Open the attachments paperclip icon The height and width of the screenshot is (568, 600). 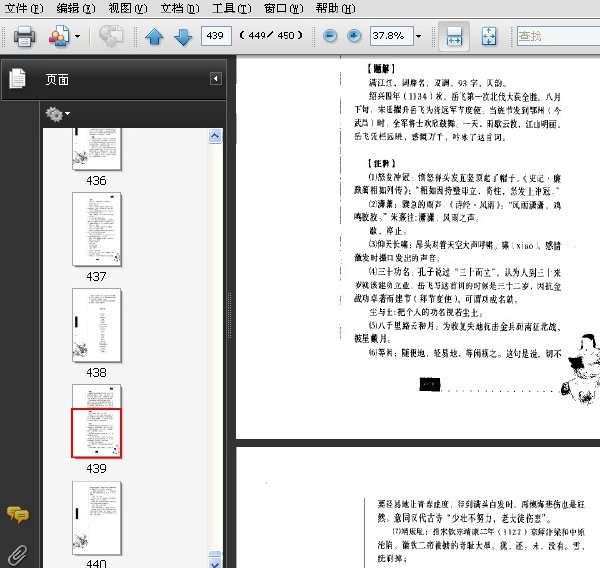18,555
